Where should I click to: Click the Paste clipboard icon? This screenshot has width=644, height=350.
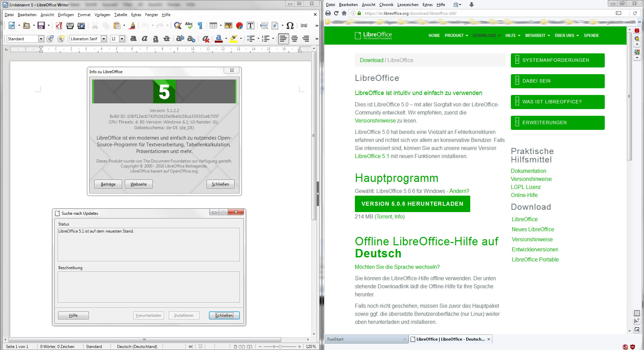pyautogui.click(x=117, y=26)
